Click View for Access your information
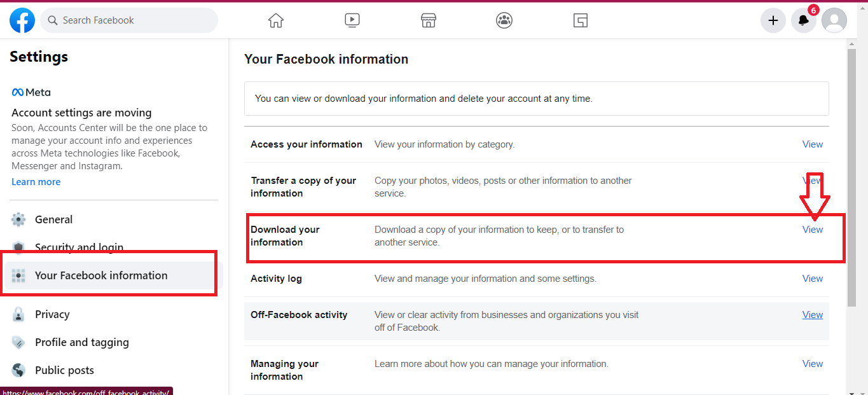 (813, 144)
